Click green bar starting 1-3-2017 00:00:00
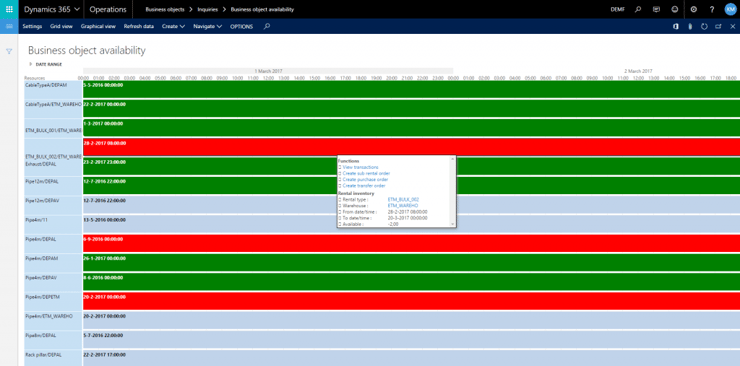The image size is (740, 366). click(x=412, y=128)
